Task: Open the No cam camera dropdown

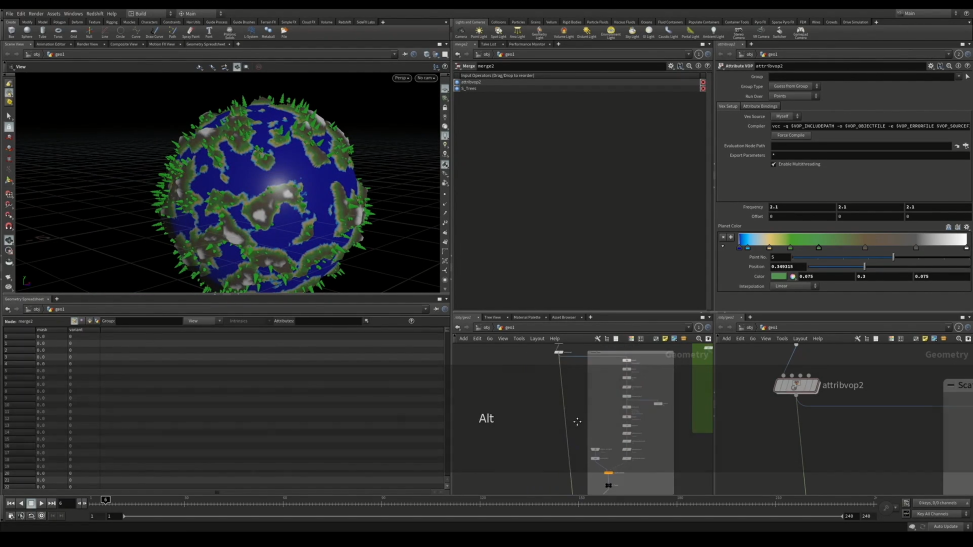Action: pos(426,78)
